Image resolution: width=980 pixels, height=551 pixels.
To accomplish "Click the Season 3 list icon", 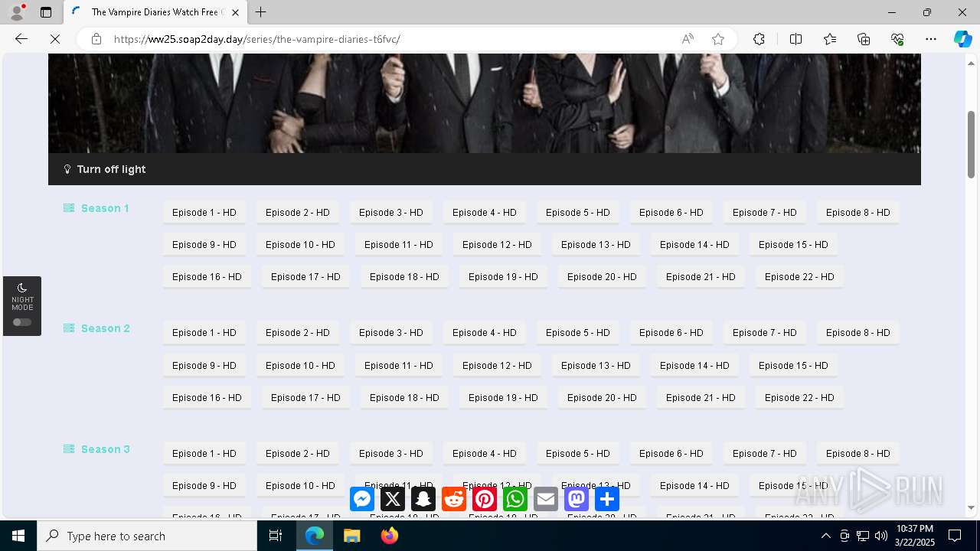I will [x=69, y=449].
